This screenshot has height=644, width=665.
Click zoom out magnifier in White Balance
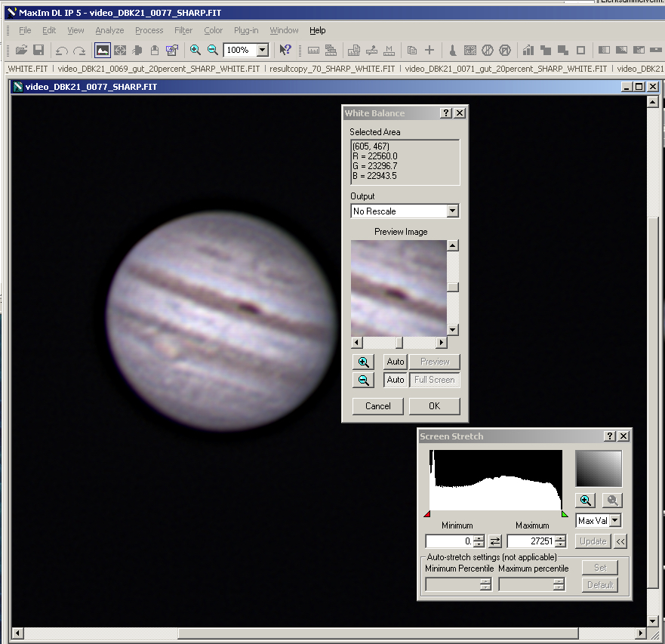[x=364, y=380]
